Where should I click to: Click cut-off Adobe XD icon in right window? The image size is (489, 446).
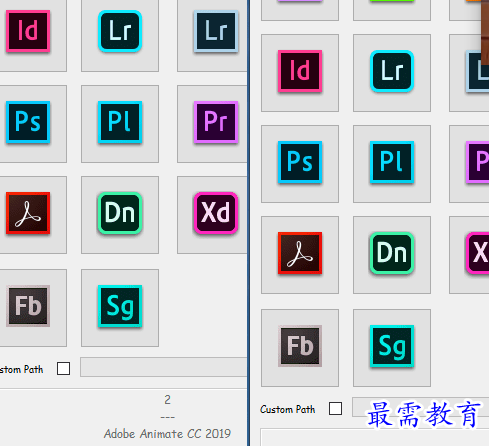477,253
